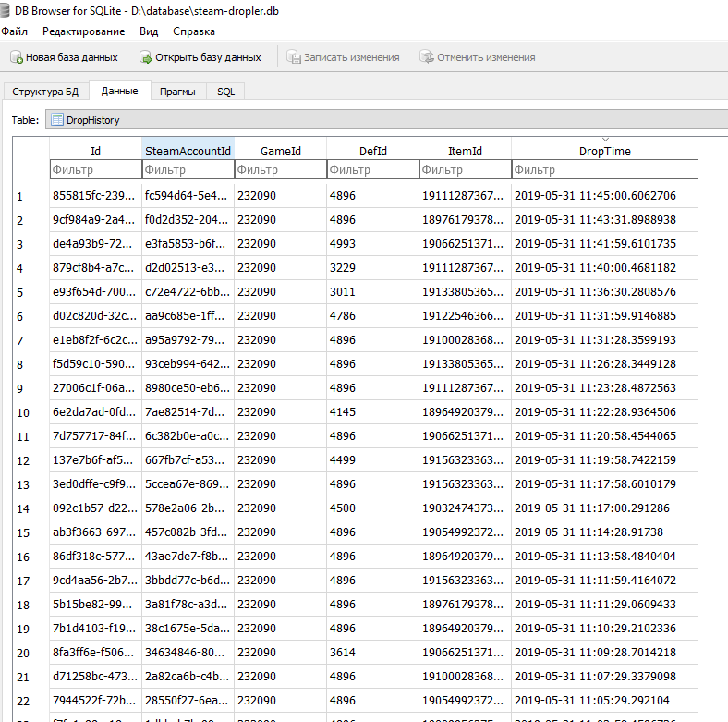Select cell 3ed0dffe-c9f9...

click(x=95, y=484)
